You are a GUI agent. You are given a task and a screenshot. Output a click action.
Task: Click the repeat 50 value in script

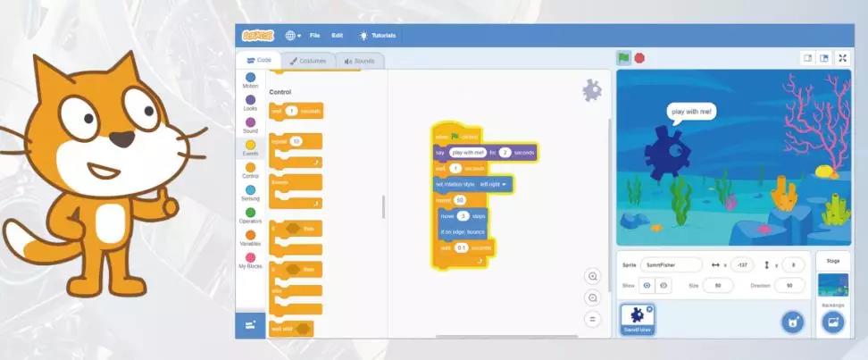pyautogui.click(x=460, y=200)
